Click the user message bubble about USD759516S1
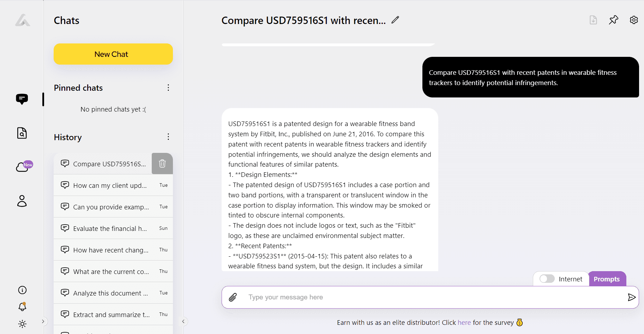Viewport: 644px width, 334px height. (x=530, y=77)
